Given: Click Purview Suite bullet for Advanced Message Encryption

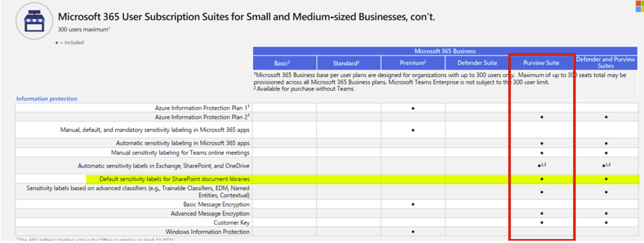Looking at the screenshot, I should pyautogui.click(x=542, y=214).
